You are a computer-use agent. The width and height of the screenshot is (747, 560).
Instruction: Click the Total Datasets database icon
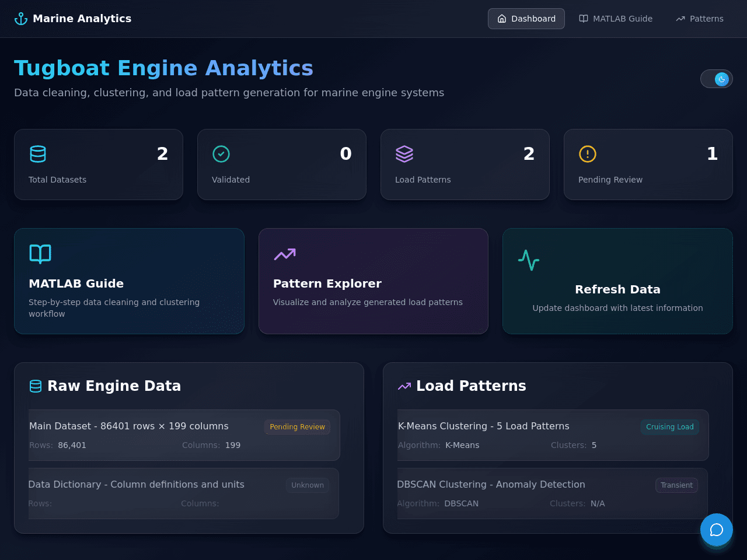[38, 154]
